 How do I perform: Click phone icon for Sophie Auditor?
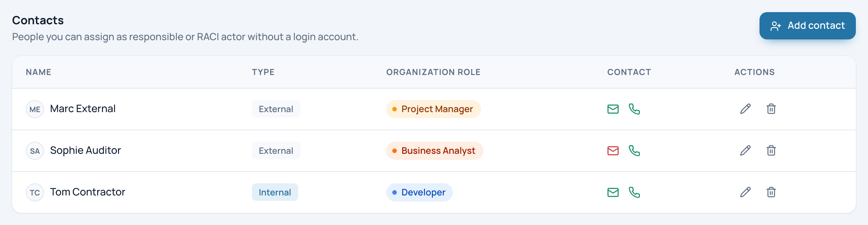coord(634,151)
